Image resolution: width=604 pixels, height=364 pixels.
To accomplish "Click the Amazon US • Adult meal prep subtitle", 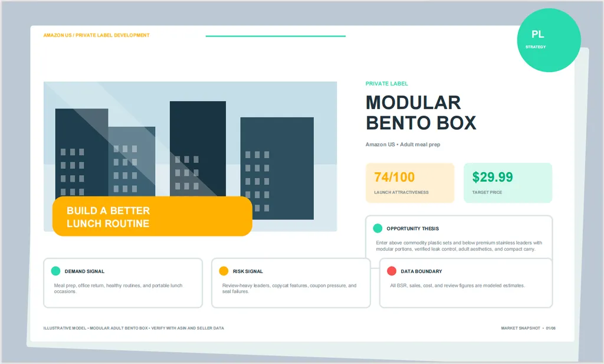I will (x=402, y=145).
